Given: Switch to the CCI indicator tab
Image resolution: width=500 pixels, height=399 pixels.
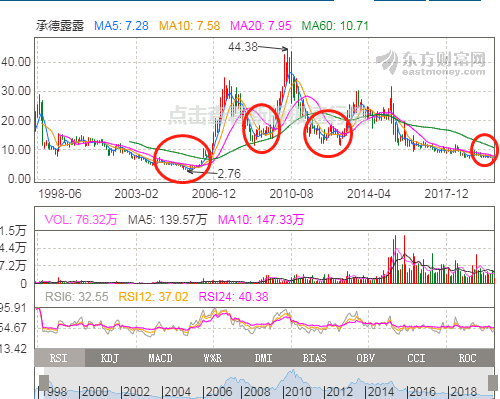Looking at the screenshot, I should pyautogui.click(x=417, y=358).
